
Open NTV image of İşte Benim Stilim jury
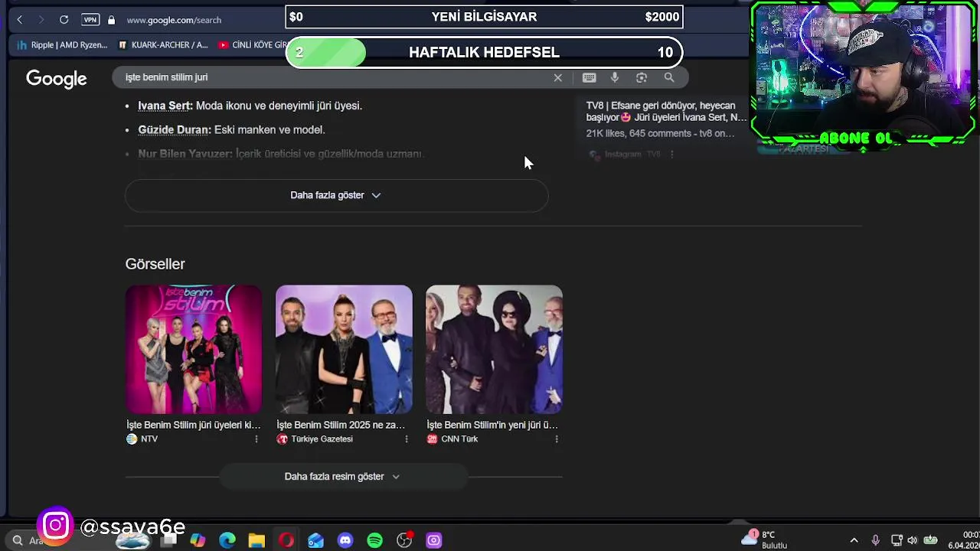[194, 349]
